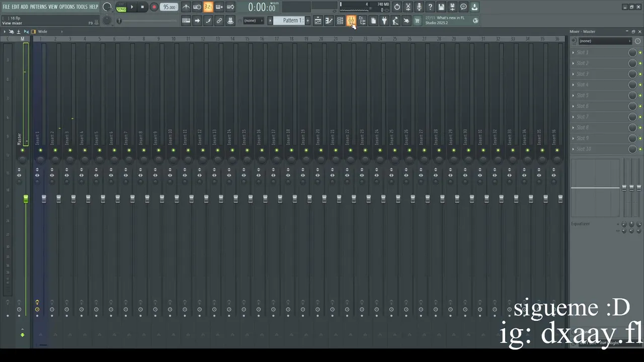Open the pattern menu arrow left of Pattern 1
Image resolution: width=644 pixels, height=362 pixels.
[270, 21]
